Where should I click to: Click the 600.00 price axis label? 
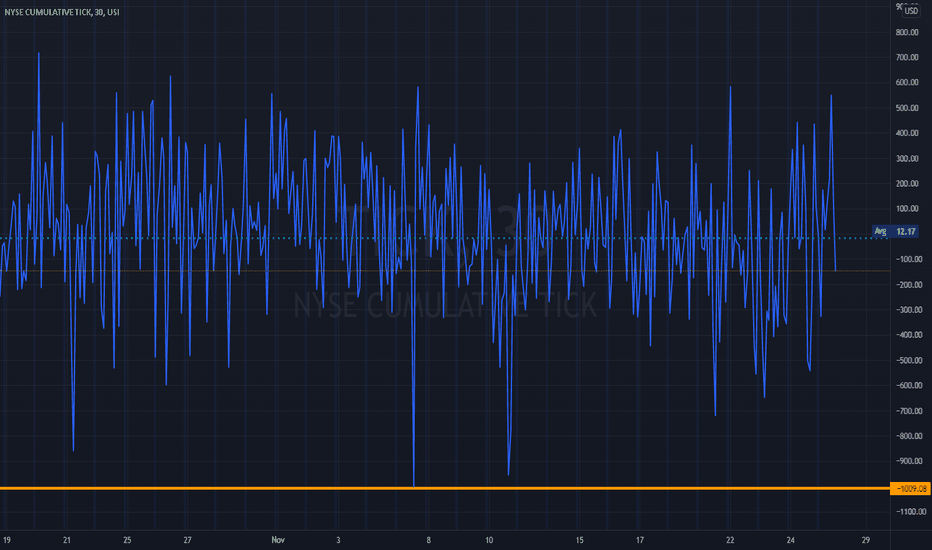click(907, 83)
